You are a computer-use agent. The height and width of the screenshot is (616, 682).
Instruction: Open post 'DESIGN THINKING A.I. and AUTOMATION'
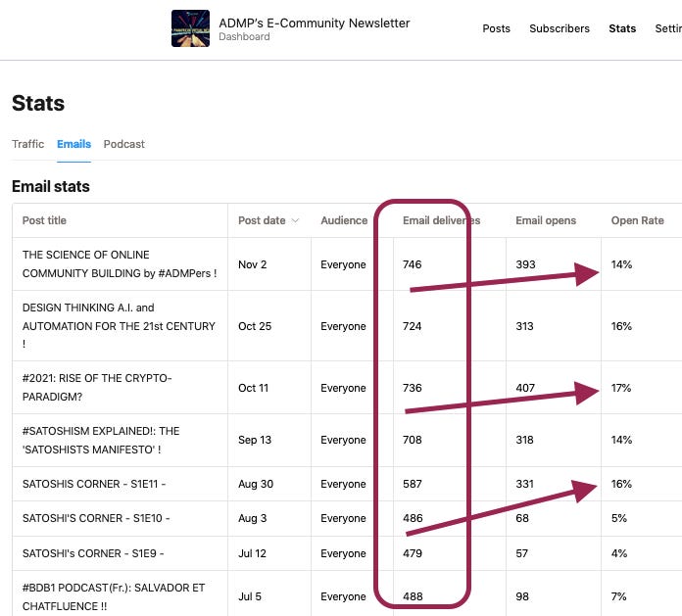(x=119, y=325)
